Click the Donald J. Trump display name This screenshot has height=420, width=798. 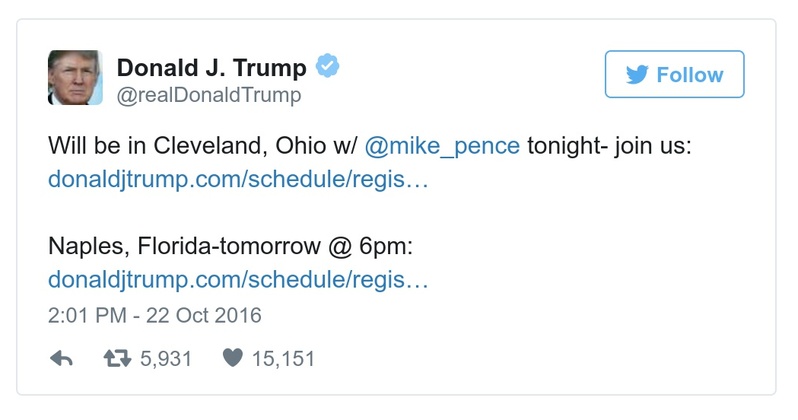[212, 68]
